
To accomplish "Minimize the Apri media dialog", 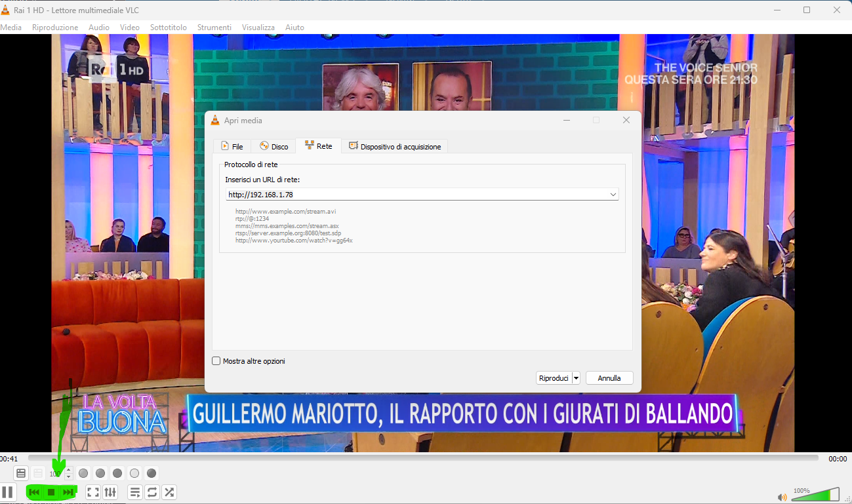I will (566, 120).
